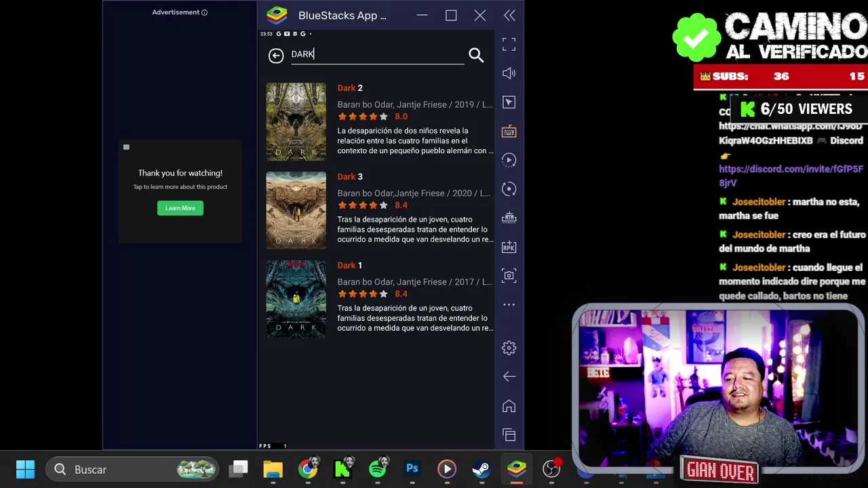The width and height of the screenshot is (868, 488).
Task: Open the Dark 2 poster thumbnail
Action: (x=296, y=121)
